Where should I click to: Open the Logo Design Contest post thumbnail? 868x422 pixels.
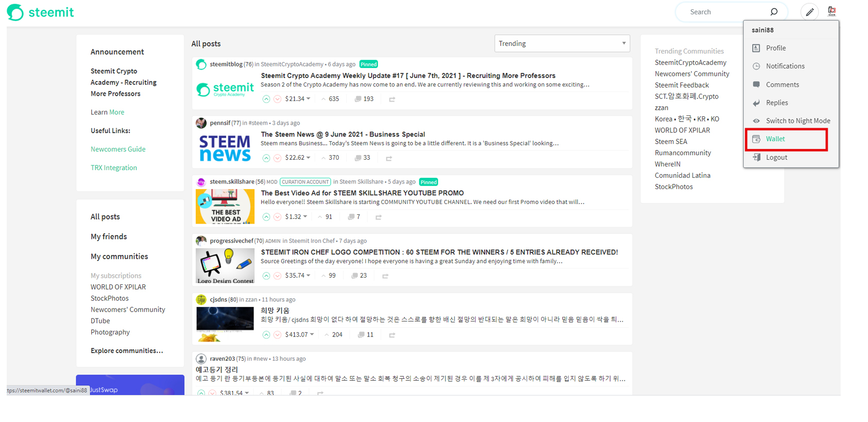pos(225,266)
